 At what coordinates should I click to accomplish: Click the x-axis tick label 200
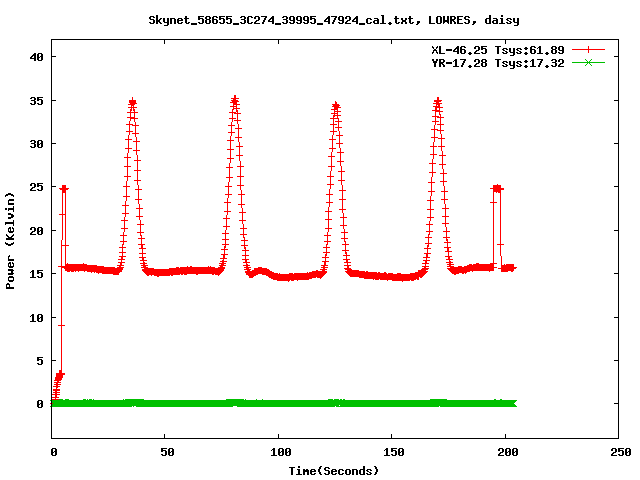508,452
